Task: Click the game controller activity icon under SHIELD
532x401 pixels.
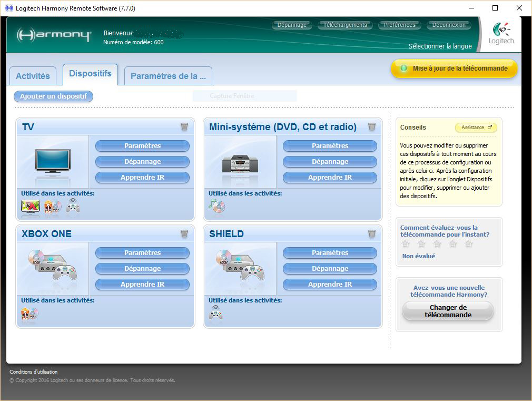Action: click(216, 313)
